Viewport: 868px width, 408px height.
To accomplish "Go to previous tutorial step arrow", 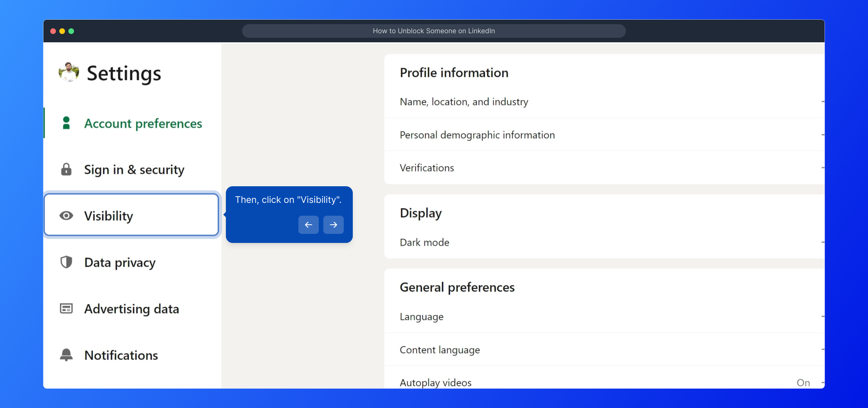I will (x=308, y=225).
